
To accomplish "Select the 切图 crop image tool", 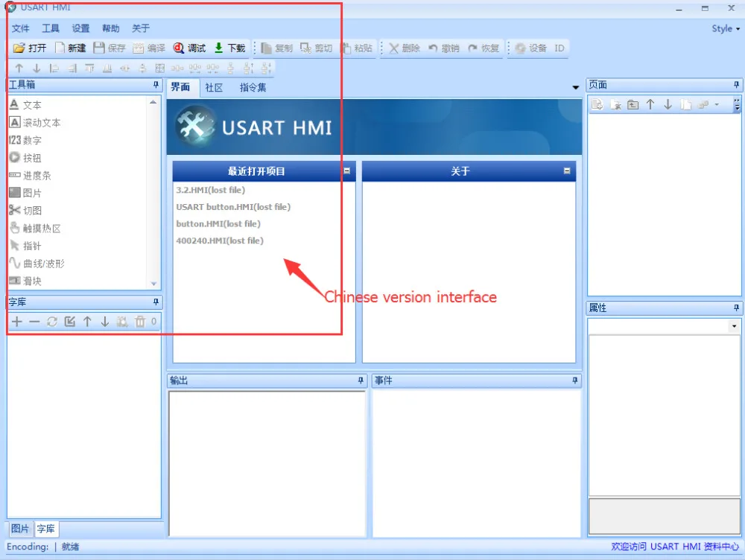I will click(25, 211).
